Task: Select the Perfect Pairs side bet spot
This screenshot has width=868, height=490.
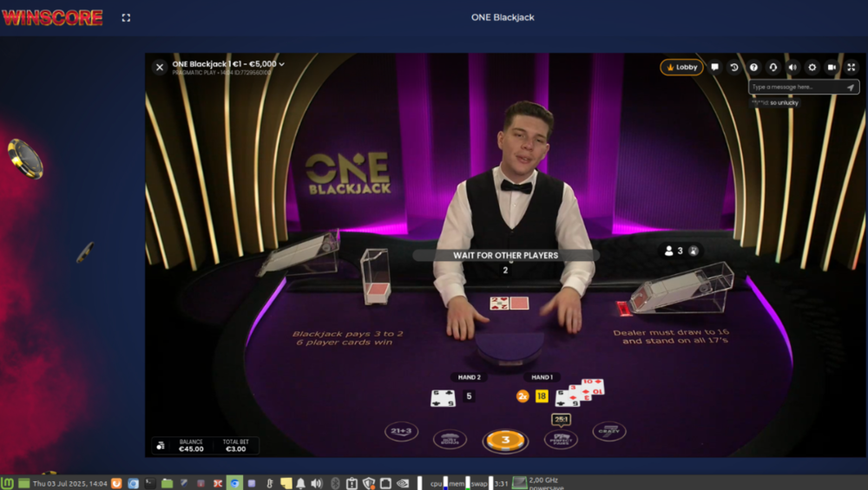Action: (x=561, y=439)
